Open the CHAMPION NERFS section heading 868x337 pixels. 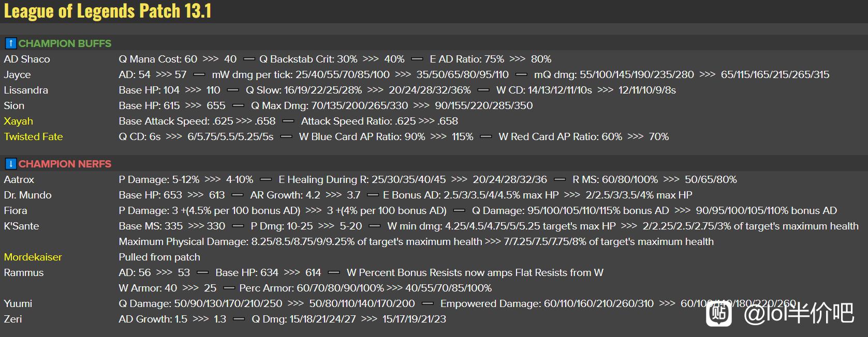point(65,164)
